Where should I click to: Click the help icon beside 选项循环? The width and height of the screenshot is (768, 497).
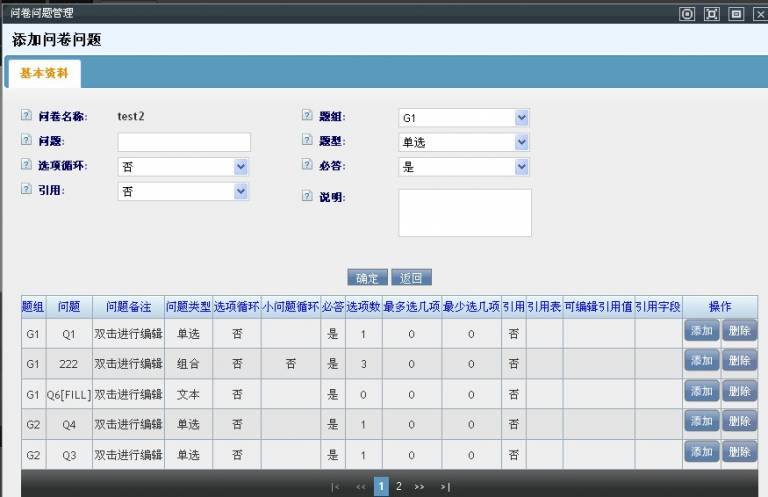(x=27, y=166)
